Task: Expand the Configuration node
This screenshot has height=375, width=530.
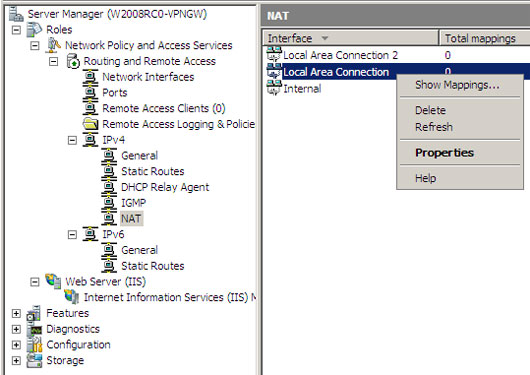Action: pos(16,345)
